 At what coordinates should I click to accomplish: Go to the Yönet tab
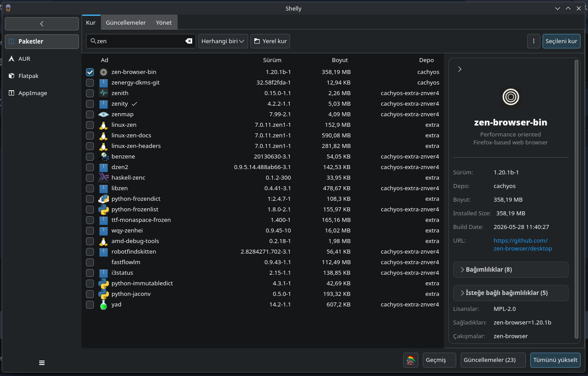(164, 22)
